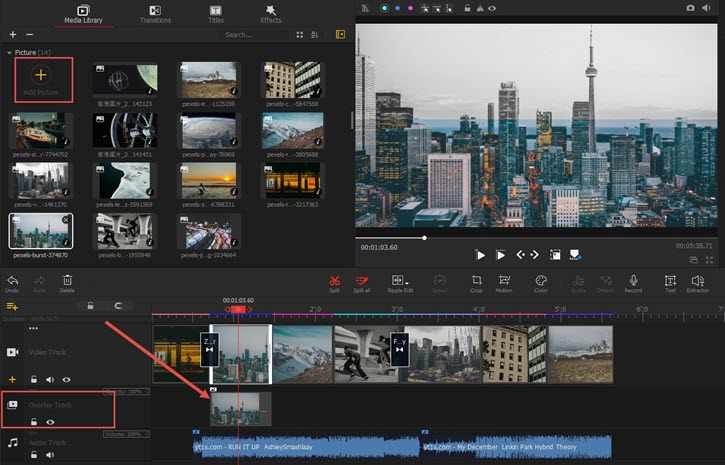
Task: Select the Crop tool in toolbar
Action: click(476, 280)
